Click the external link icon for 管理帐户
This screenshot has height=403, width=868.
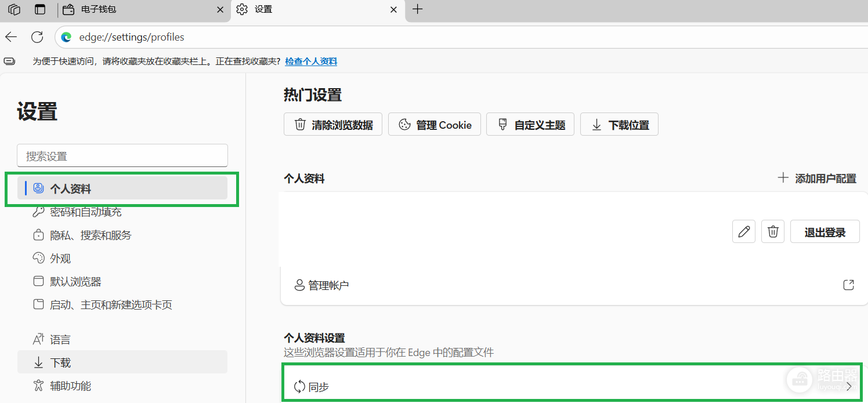848,285
